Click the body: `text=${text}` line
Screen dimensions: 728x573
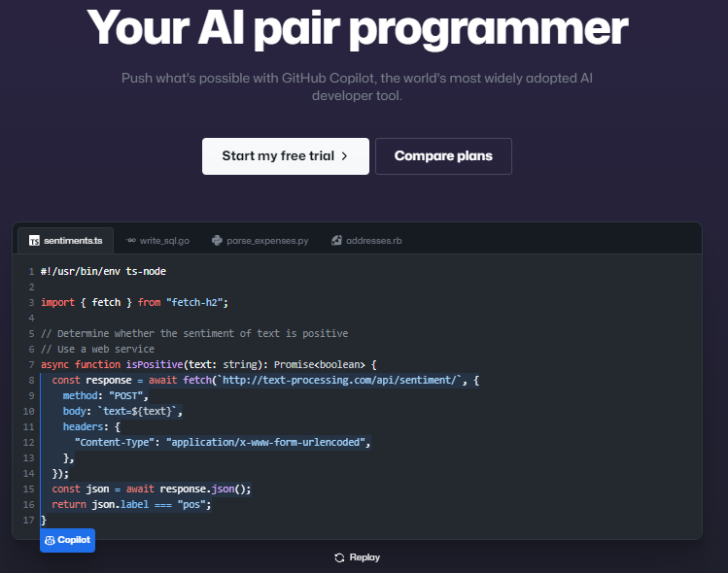[x=122, y=411]
